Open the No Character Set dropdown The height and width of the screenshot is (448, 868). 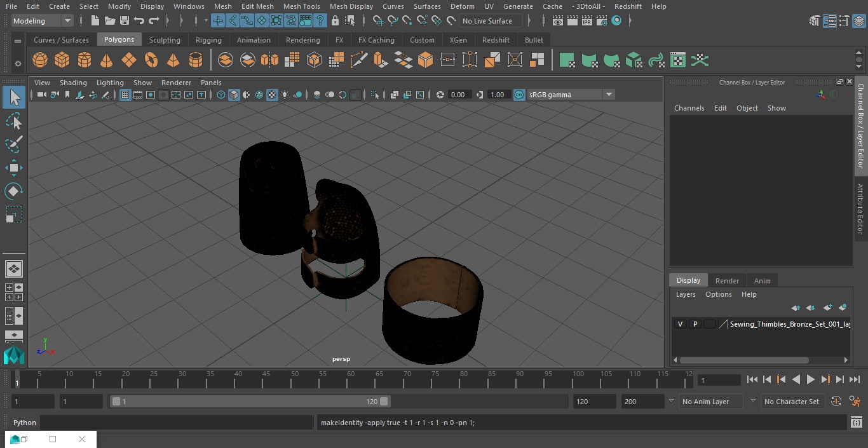tap(792, 402)
